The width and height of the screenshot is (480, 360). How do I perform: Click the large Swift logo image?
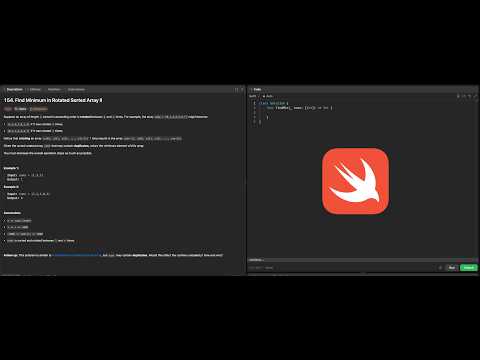click(x=355, y=181)
